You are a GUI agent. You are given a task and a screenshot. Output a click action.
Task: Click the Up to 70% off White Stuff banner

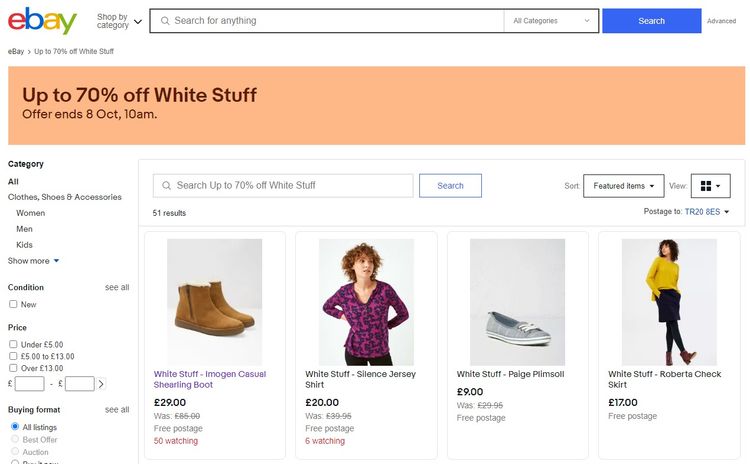pyautogui.click(x=376, y=105)
